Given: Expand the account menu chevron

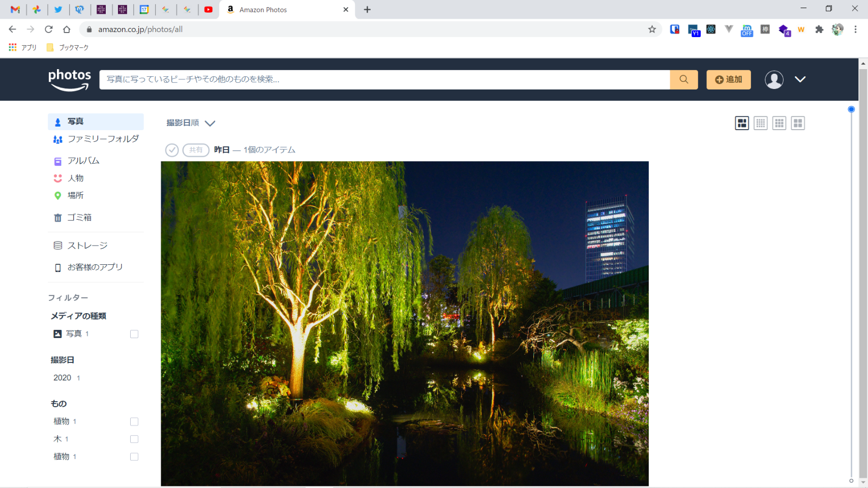Looking at the screenshot, I should pyautogui.click(x=800, y=79).
